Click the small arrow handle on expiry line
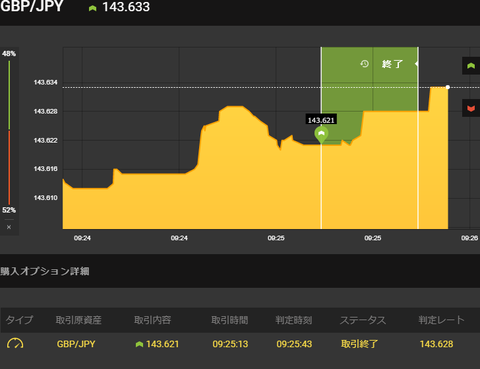Image resolution: width=480 pixels, height=369 pixels. [x=416, y=64]
